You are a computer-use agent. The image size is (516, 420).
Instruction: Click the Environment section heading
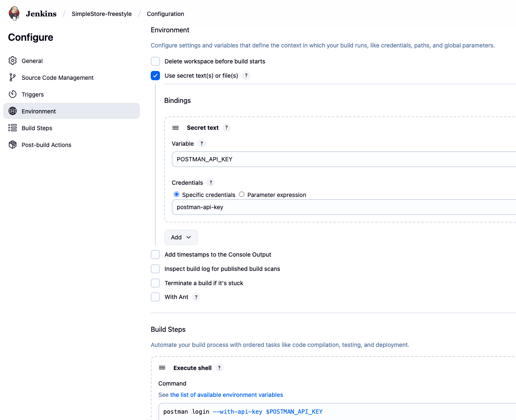coord(170,30)
